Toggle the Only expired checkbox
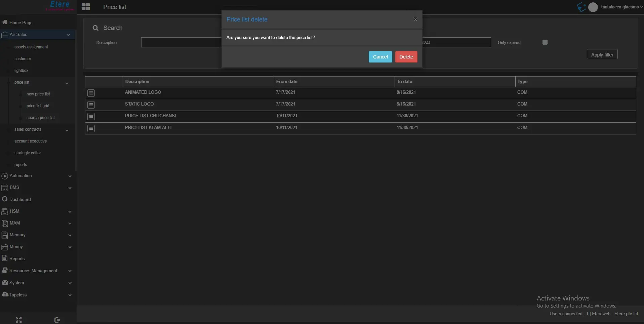This screenshot has height=324, width=644. (545, 42)
